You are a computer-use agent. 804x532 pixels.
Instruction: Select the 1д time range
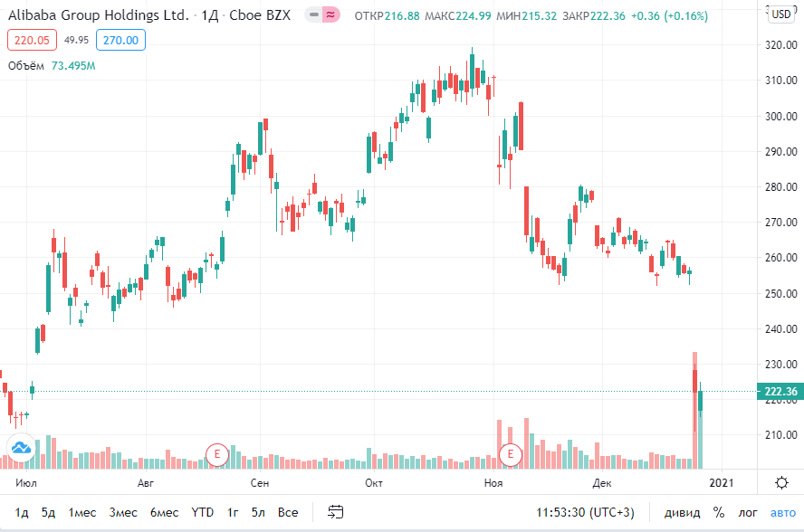click(x=22, y=512)
